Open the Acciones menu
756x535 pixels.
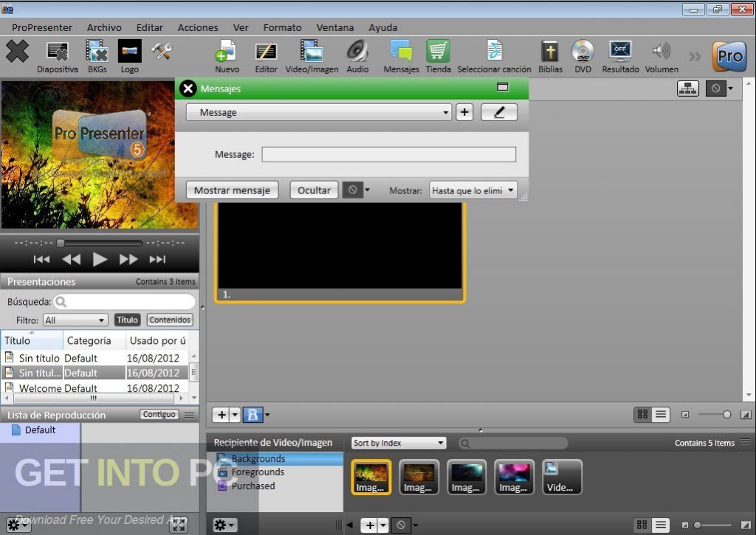click(x=198, y=27)
